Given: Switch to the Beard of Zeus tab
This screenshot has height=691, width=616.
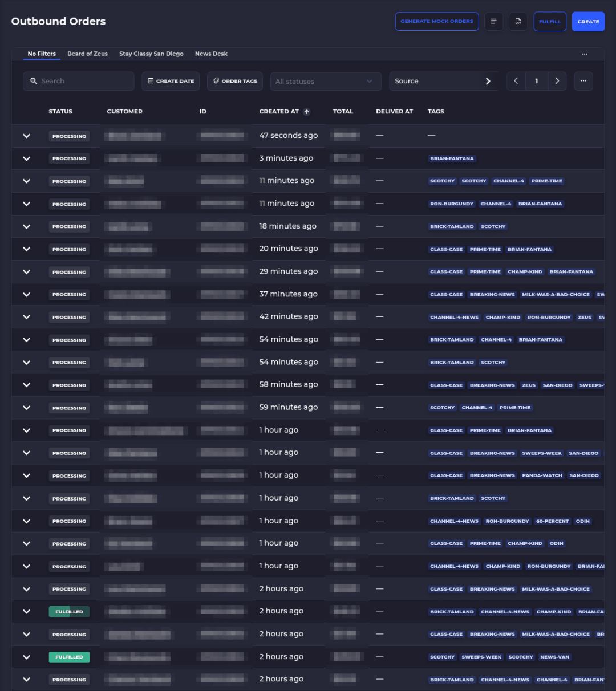Looking at the screenshot, I should tap(87, 54).
